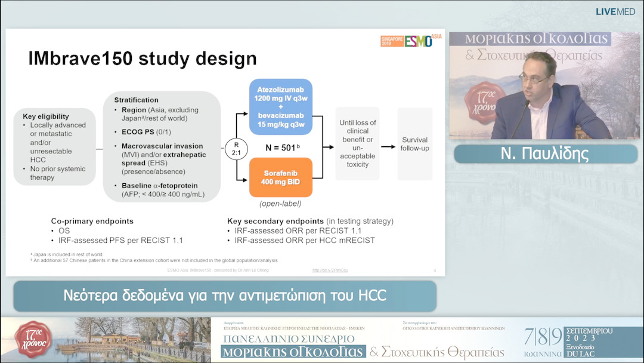
Task: Click the "Νεότερα δεδομένα για την αντιμετώπιση του HCC" banner
Action: click(225, 296)
